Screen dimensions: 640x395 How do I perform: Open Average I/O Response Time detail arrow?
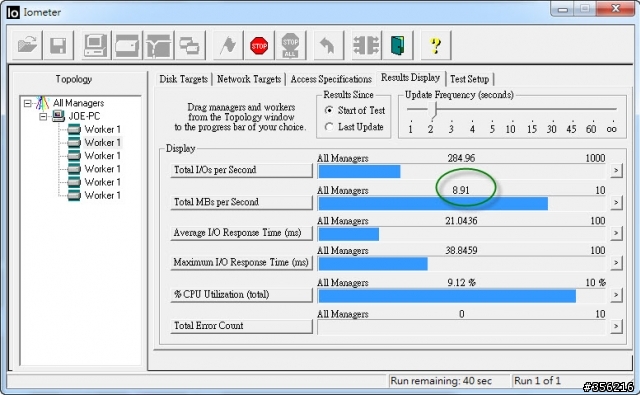point(616,233)
